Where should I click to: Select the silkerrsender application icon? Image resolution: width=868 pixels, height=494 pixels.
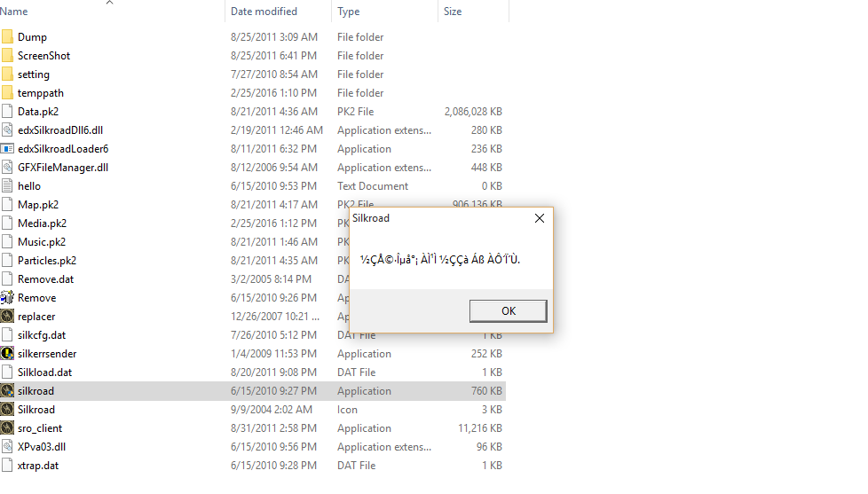[7, 354]
